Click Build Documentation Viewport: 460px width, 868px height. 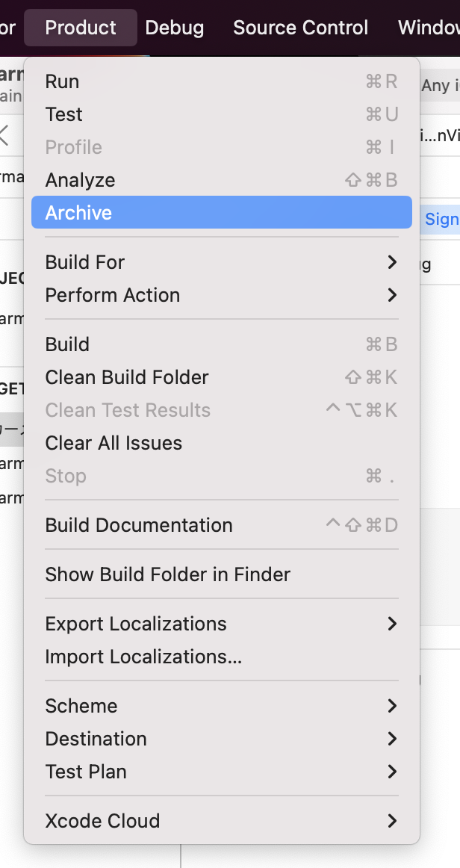pyautogui.click(x=139, y=525)
